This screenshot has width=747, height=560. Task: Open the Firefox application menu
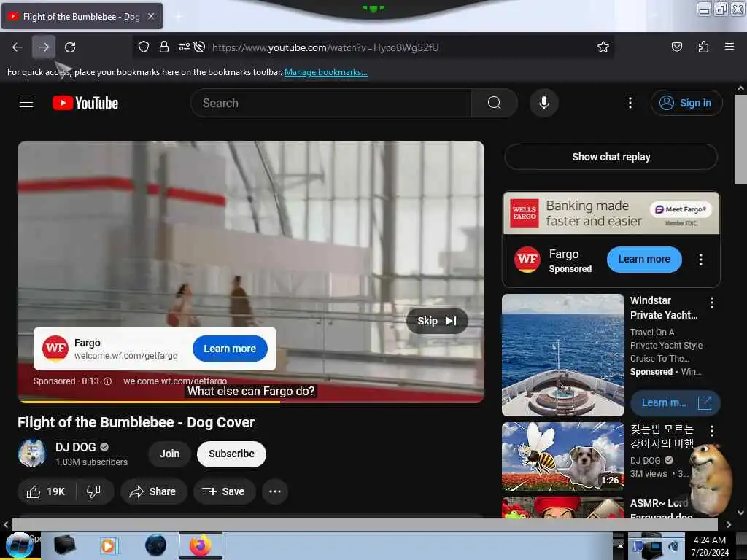(x=729, y=47)
